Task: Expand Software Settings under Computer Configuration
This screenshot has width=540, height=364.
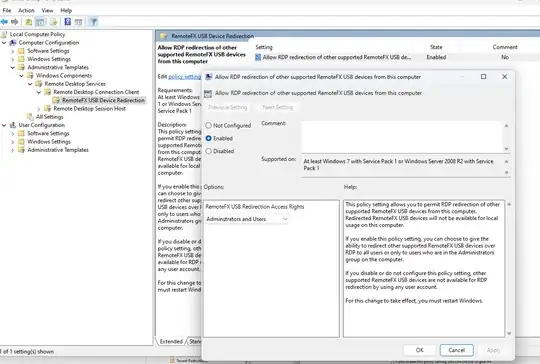Action: [13, 51]
